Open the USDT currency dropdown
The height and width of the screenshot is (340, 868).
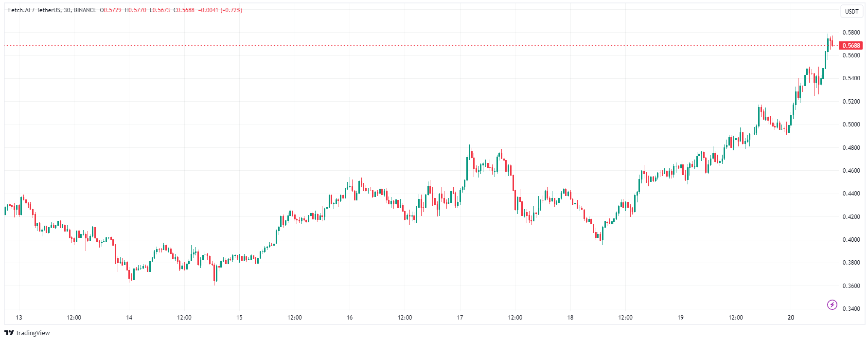coord(851,11)
